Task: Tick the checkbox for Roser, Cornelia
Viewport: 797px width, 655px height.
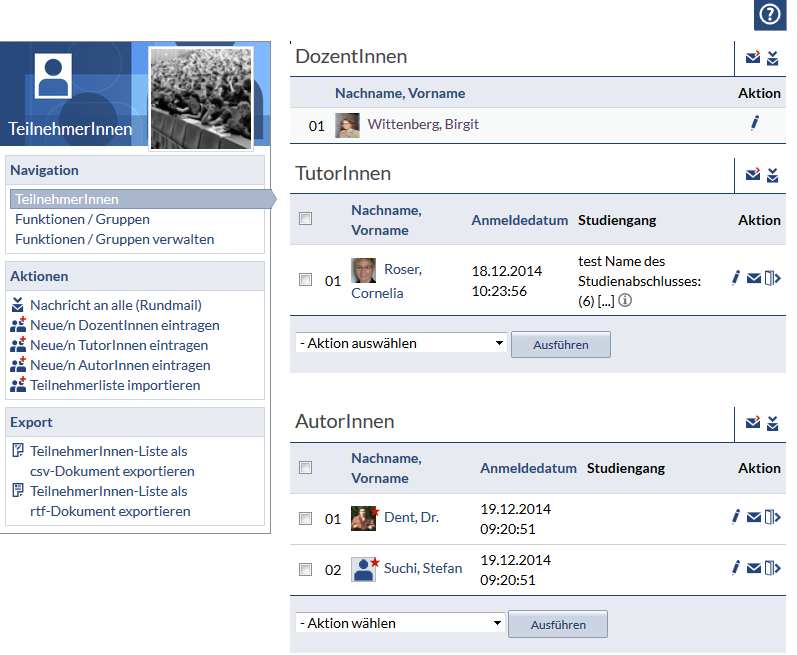Action: 306,280
